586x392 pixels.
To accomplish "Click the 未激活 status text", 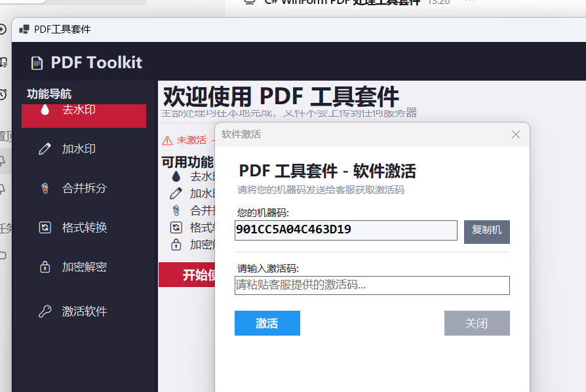I will (191, 140).
